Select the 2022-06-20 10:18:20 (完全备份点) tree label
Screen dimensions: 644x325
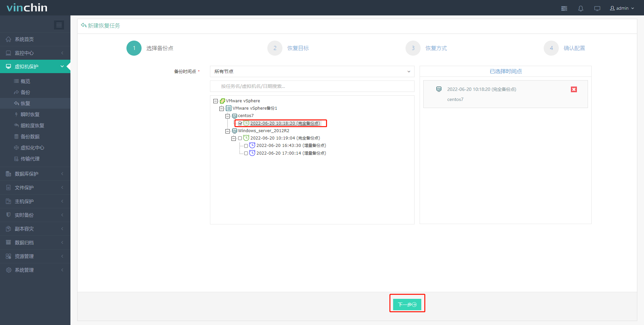pos(285,123)
